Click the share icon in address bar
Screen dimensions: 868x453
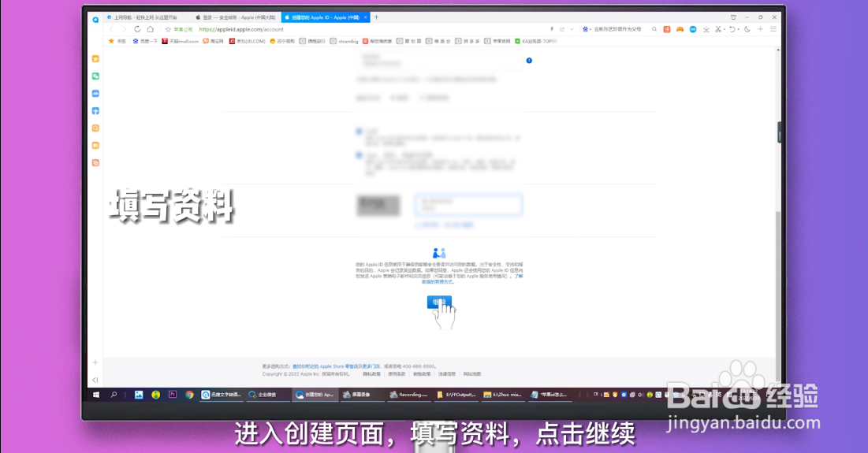[x=562, y=29]
